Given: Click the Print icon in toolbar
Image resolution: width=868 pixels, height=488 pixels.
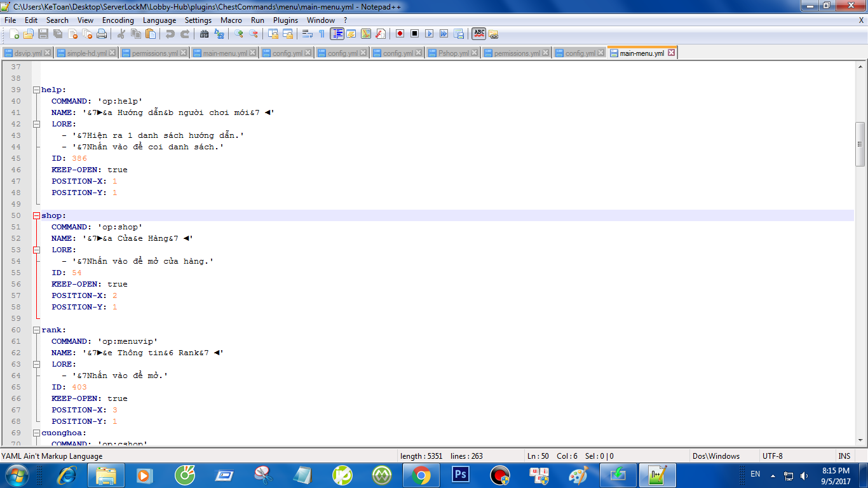Looking at the screenshot, I should point(102,34).
